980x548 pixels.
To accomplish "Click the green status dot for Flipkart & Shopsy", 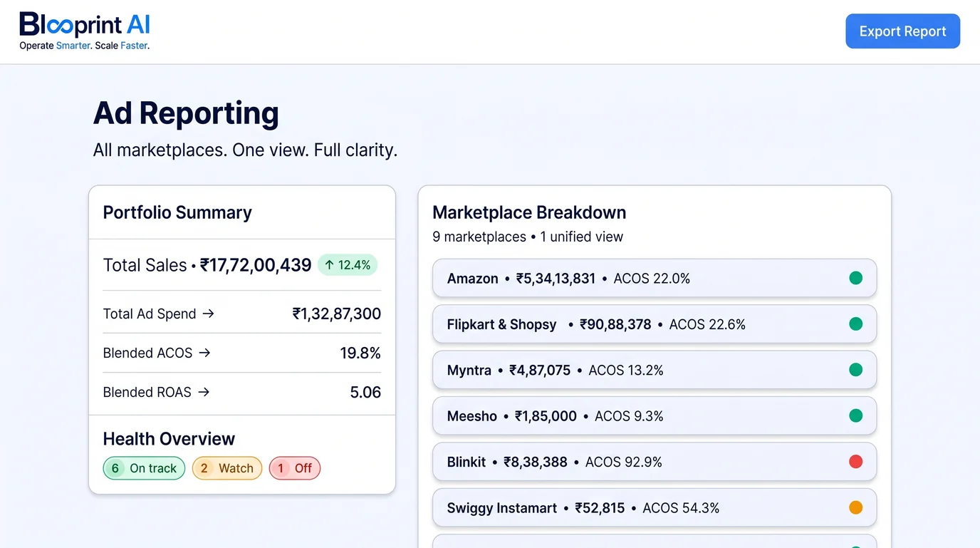I will (856, 324).
